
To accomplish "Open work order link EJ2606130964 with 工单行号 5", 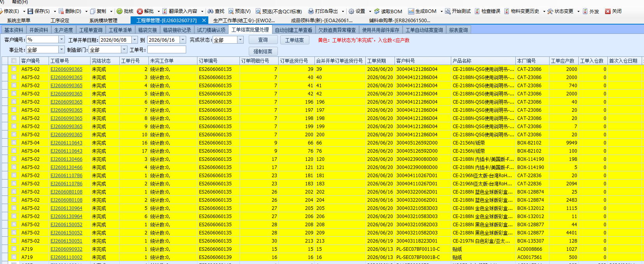I will 66,208.
